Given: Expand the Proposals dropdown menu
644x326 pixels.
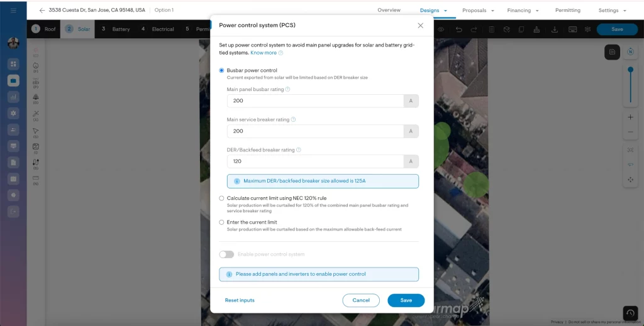Looking at the screenshot, I should pyautogui.click(x=478, y=11).
